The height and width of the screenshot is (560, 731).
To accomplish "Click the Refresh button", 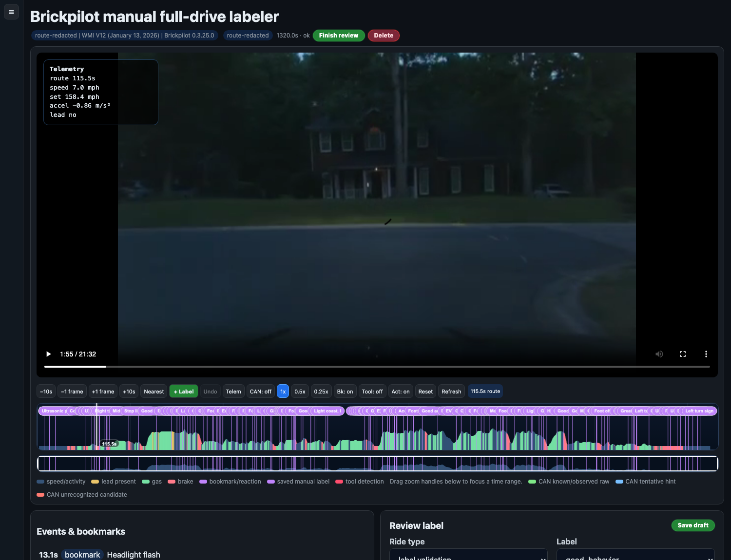I will tap(451, 392).
